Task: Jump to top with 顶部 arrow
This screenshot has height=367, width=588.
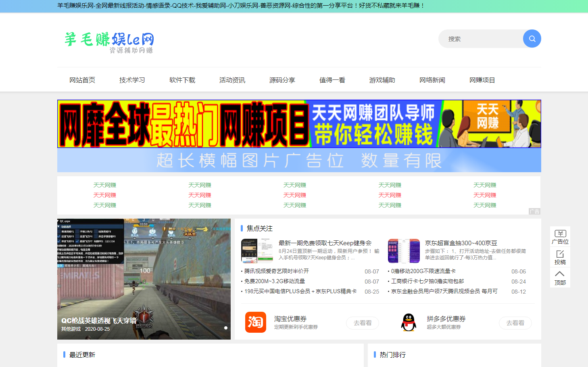Action: click(560, 277)
